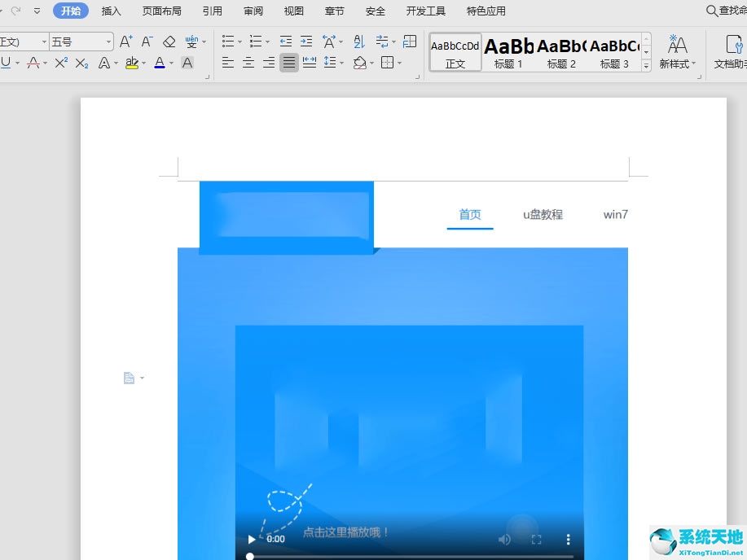Toggle character shading button
Image resolution: width=747 pixels, height=560 pixels.
click(187, 63)
